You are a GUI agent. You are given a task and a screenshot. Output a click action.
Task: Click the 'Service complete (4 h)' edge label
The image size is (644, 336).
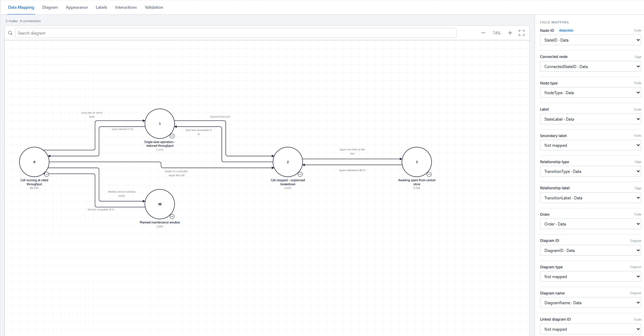[x=101, y=209]
